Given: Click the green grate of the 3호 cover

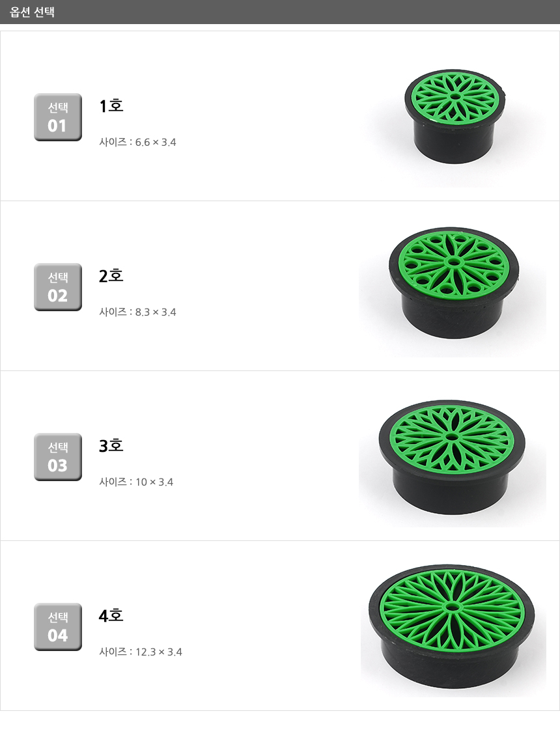Looking at the screenshot, I should [454, 436].
